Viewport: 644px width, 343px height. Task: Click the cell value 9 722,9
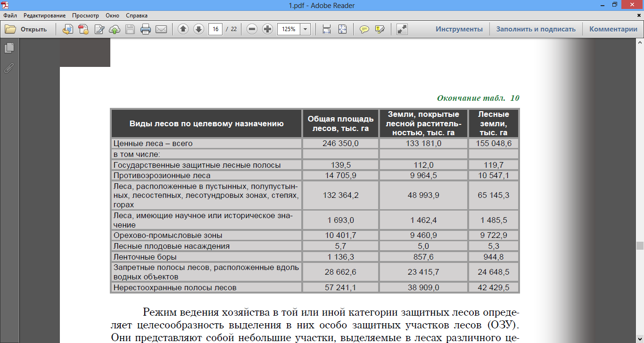click(x=494, y=235)
